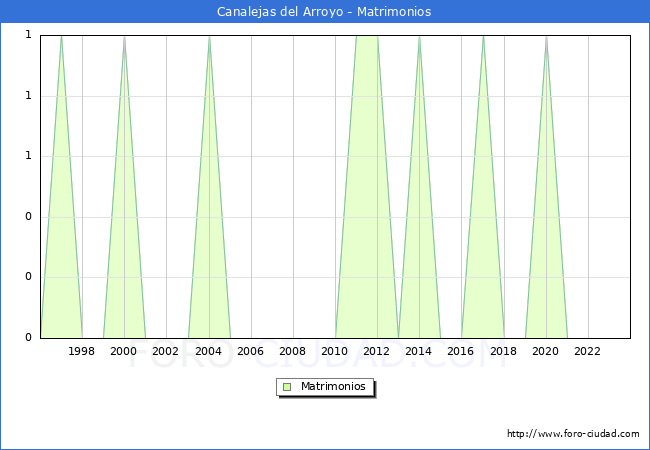The width and height of the screenshot is (650, 450).
Task: Click the 2010 x-axis label
Action: click(335, 351)
